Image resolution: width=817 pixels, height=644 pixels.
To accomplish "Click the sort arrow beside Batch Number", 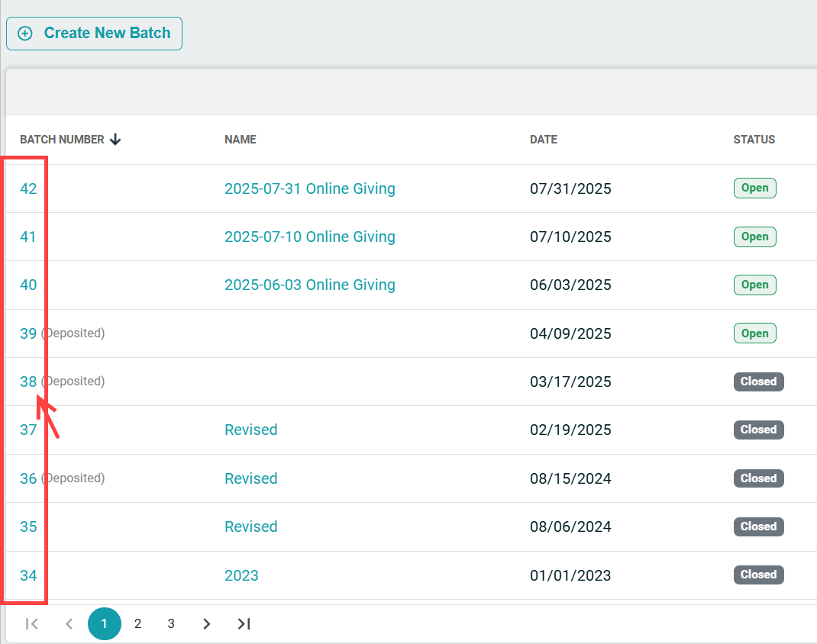I will (115, 140).
